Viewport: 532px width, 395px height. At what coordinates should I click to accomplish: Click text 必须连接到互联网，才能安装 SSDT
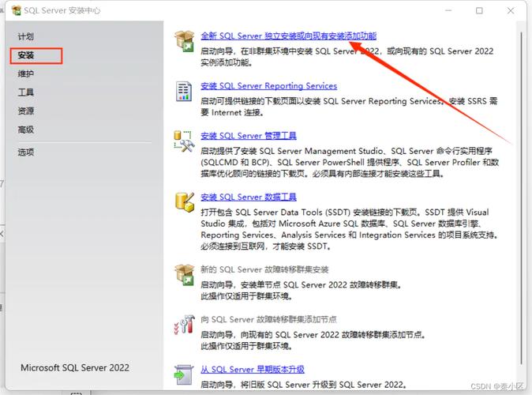pyautogui.click(x=266, y=246)
